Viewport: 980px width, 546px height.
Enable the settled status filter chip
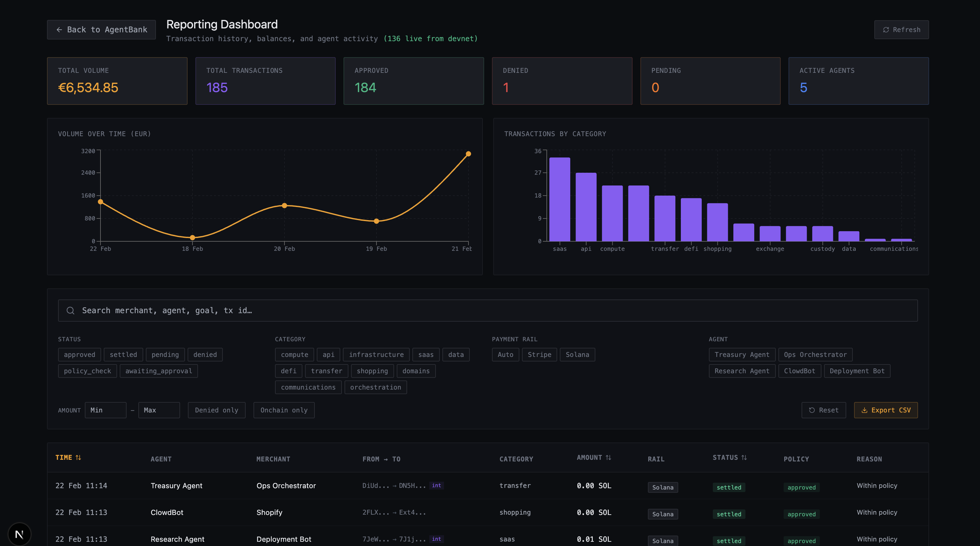pos(123,355)
